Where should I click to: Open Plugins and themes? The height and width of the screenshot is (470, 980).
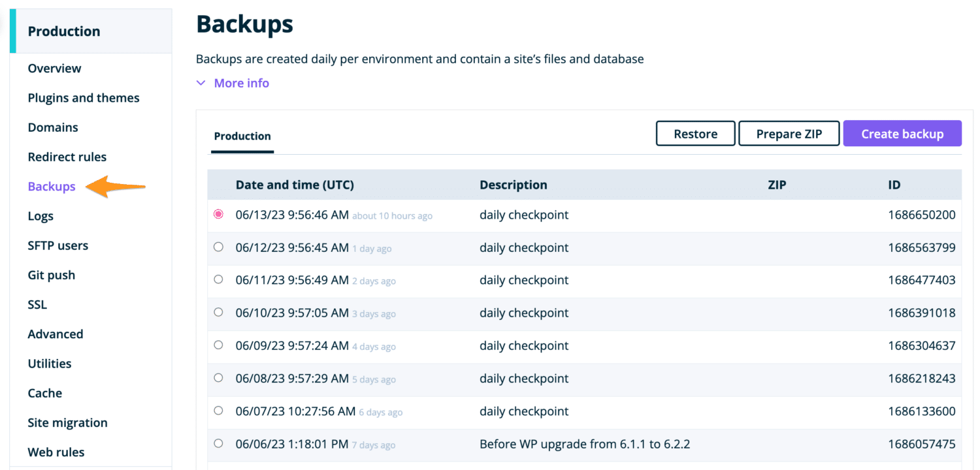[83, 97]
